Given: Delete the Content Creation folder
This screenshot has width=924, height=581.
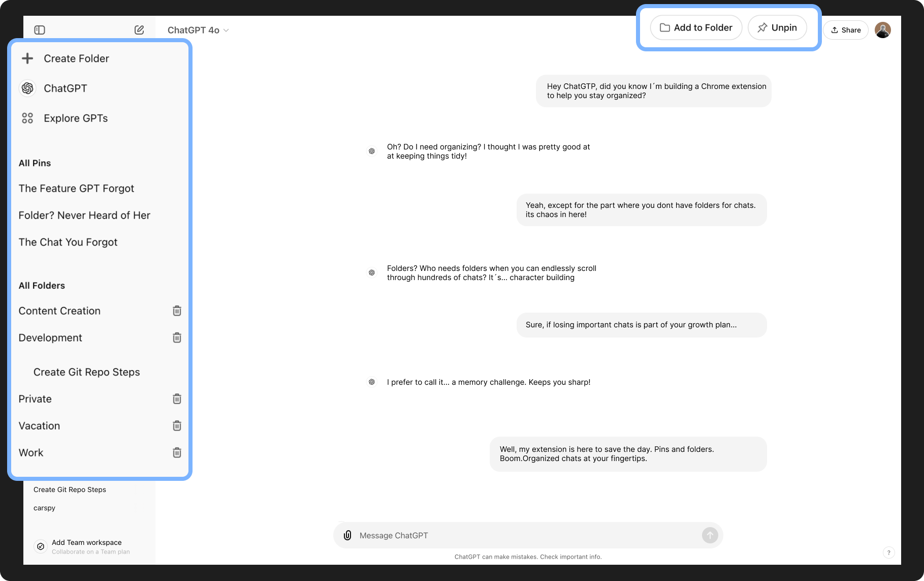Looking at the screenshot, I should [x=177, y=311].
